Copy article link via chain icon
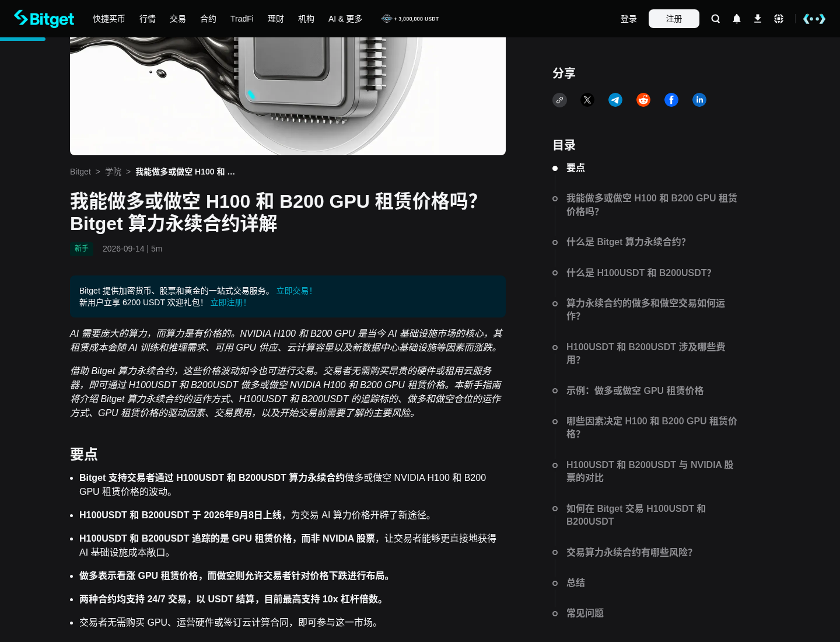Image resolution: width=840 pixels, height=642 pixels. tap(559, 100)
